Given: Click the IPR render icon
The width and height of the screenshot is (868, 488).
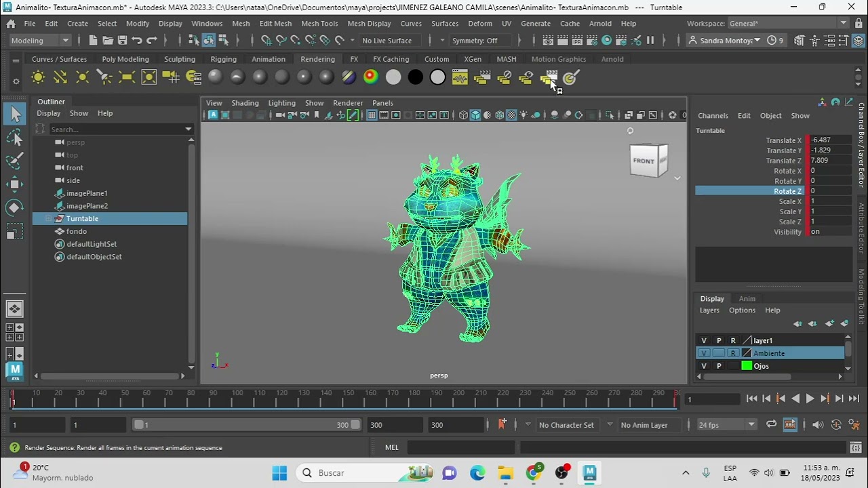Looking at the screenshot, I should tap(577, 41).
